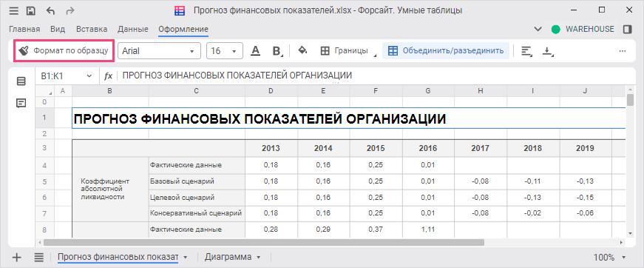The width and height of the screenshot is (644, 268).
Task: Click the 2019 year header cell
Action: pyautogui.click(x=585, y=148)
